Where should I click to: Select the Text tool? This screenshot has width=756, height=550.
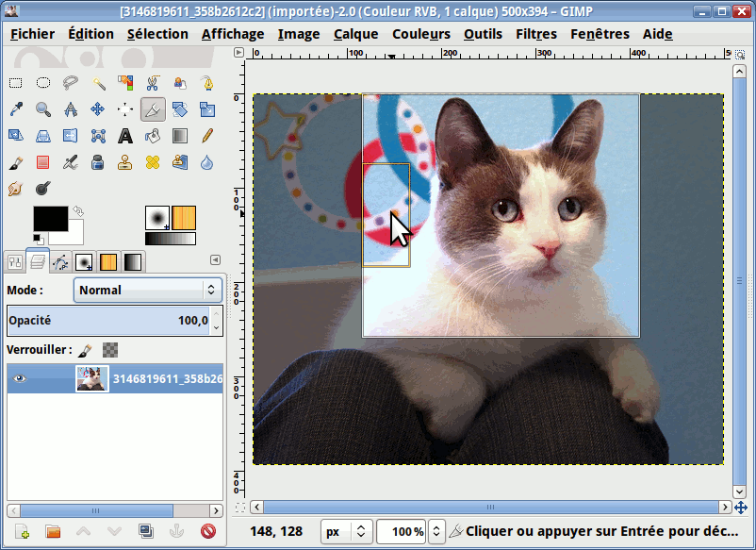pos(125,136)
